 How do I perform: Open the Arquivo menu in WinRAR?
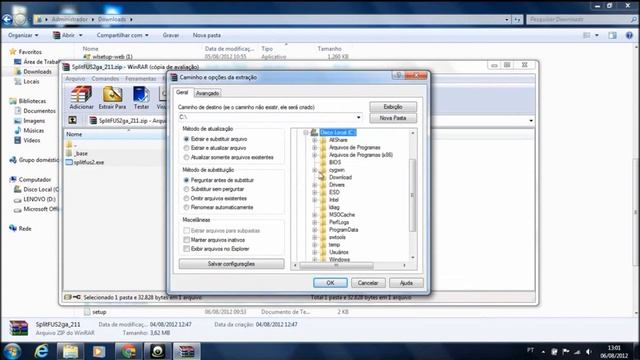(x=75, y=78)
